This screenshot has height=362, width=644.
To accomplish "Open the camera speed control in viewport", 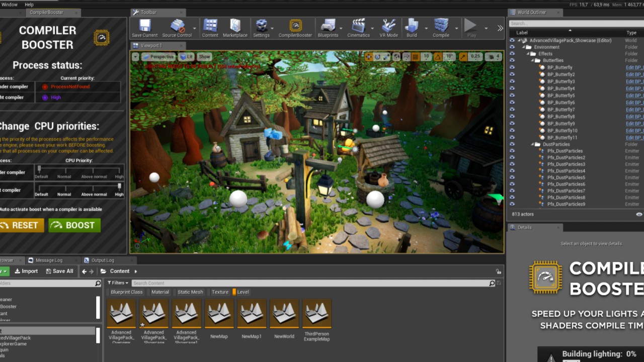I will pos(493,57).
